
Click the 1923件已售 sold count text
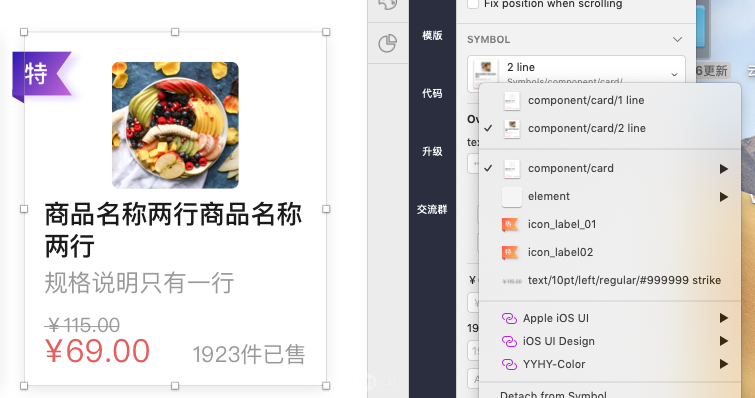coord(249,355)
